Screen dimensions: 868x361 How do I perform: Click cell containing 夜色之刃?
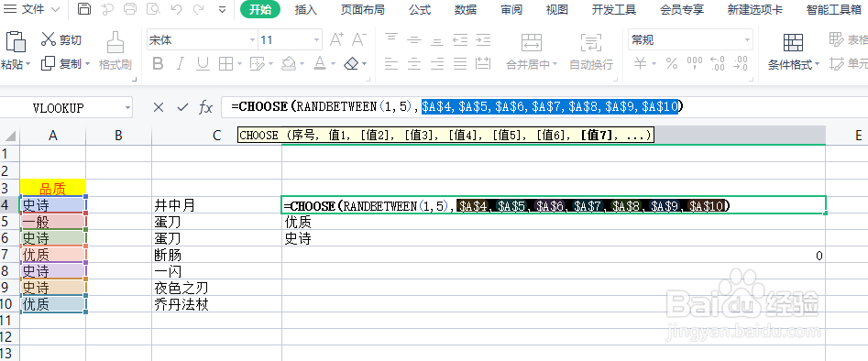(216, 288)
